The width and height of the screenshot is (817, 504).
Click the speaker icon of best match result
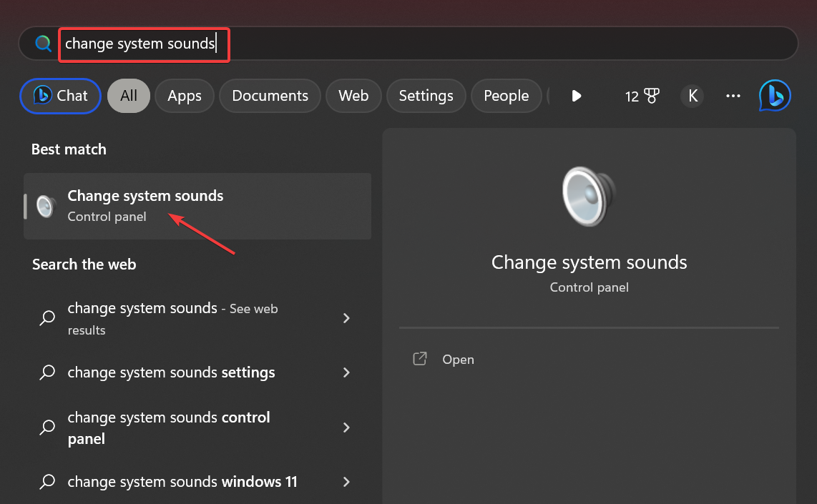pos(46,206)
